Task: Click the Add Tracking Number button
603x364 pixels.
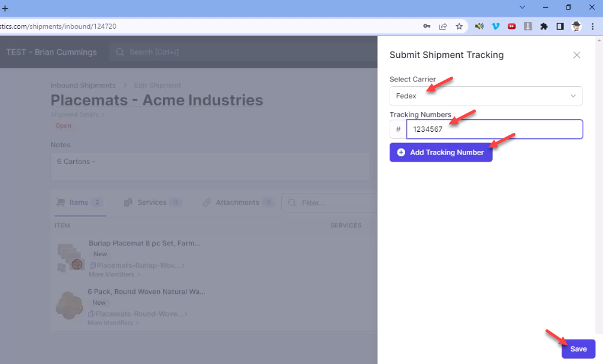Action: (441, 153)
